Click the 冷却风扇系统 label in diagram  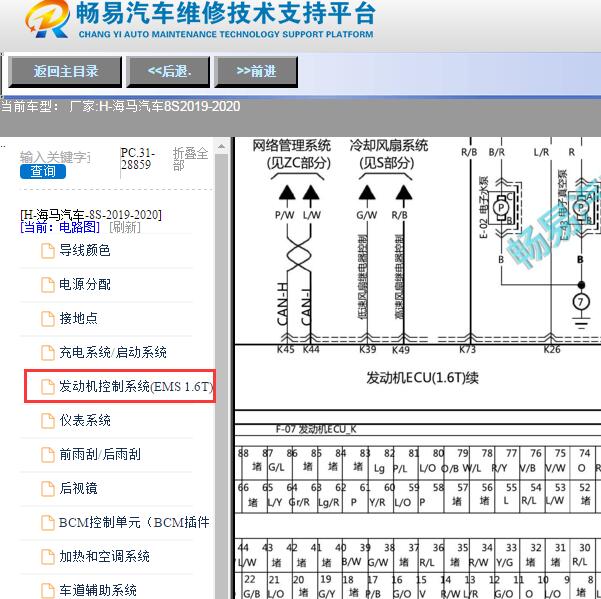click(x=389, y=146)
